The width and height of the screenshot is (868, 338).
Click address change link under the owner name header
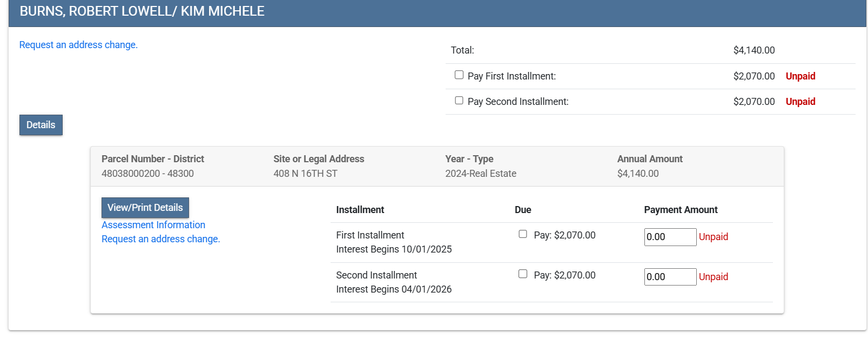coord(78,45)
